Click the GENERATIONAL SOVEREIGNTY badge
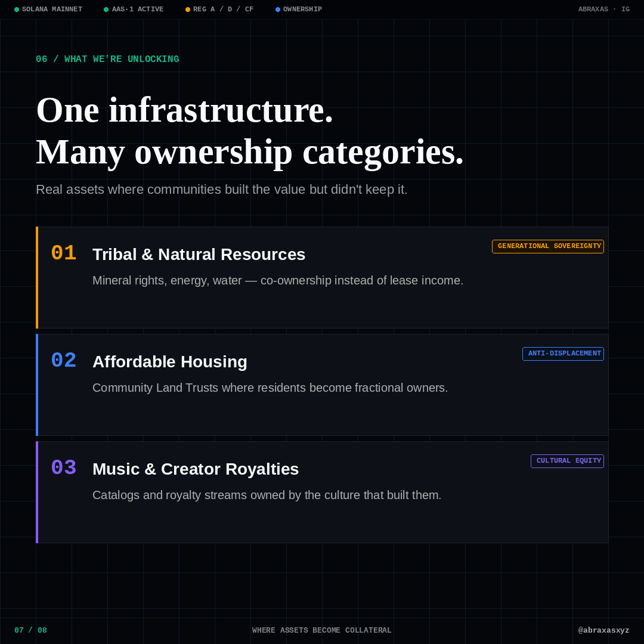Viewport: 644px width, 644px height. pyautogui.click(x=548, y=246)
